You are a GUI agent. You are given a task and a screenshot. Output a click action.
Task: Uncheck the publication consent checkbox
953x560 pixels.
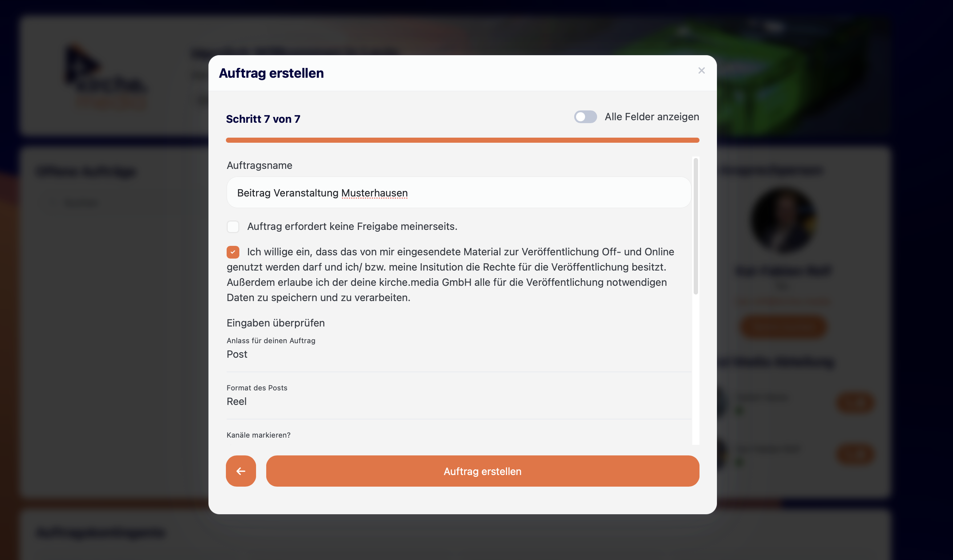pyautogui.click(x=233, y=252)
